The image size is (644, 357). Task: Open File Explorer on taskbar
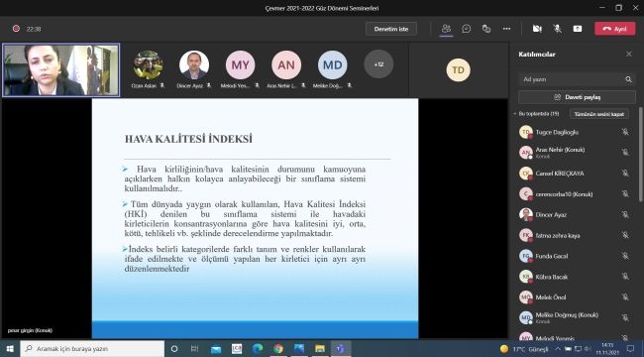320,349
